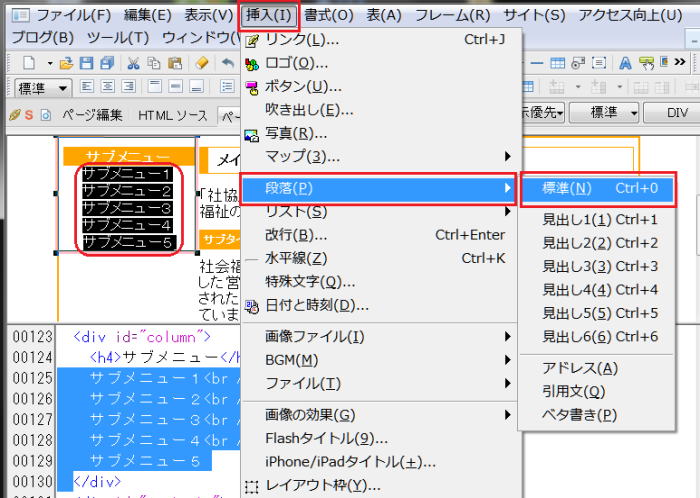This screenshot has height=498, width=700.
Task: Click the align center icon
Action: click(x=106, y=88)
